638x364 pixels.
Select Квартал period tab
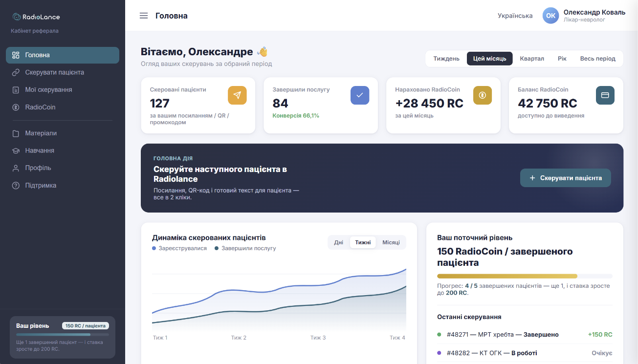tap(532, 59)
